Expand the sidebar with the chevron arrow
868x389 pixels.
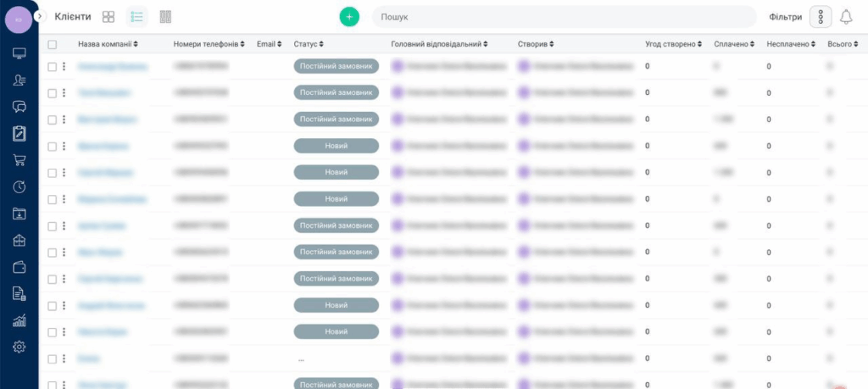coord(39,16)
